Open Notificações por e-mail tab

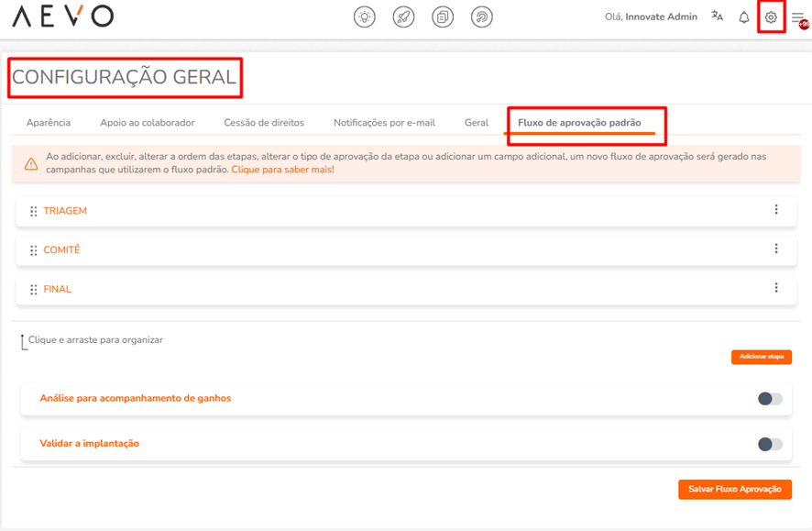click(384, 123)
